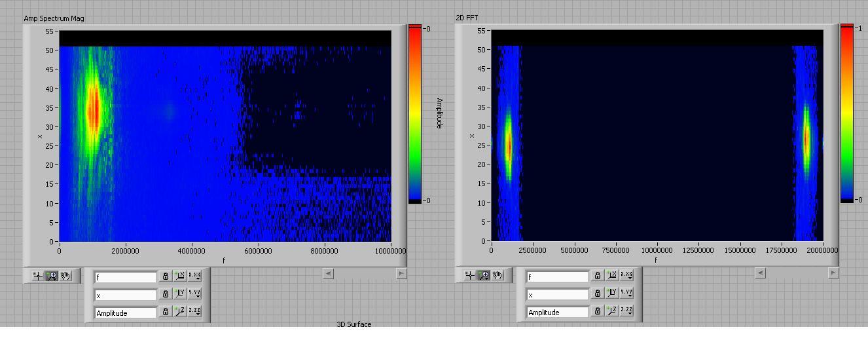This screenshot has height=344, width=868.
Task: Toggle Amplitude autoscale lock on Amp Spectrum Mag
Action: click(x=166, y=312)
